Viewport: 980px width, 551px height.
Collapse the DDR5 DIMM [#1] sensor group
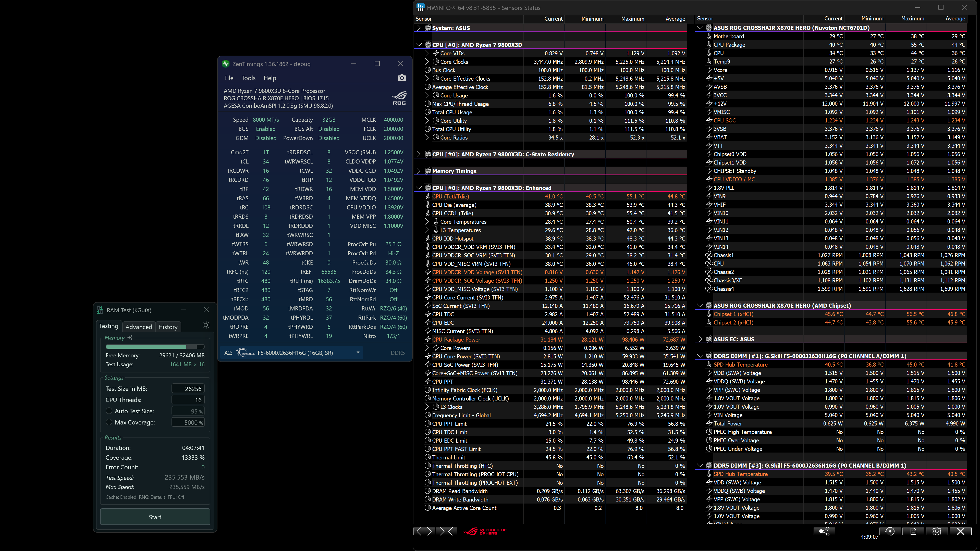pyautogui.click(x=700, y=356)
